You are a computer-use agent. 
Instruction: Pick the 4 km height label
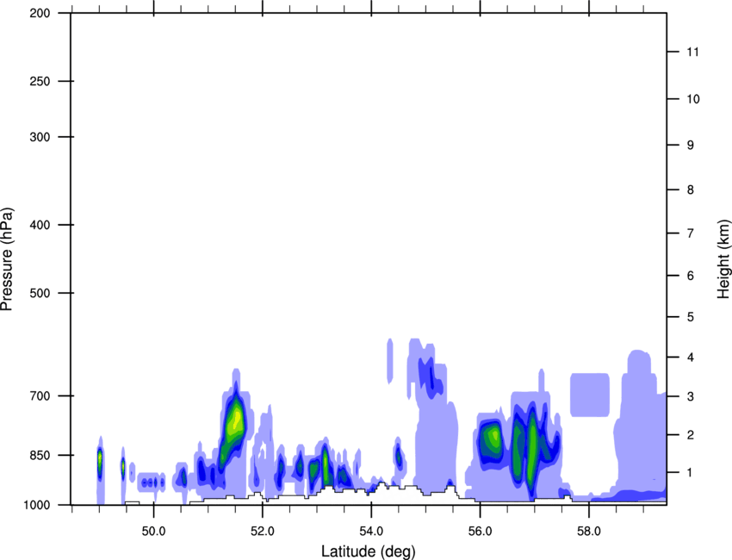tap(690, 358)
